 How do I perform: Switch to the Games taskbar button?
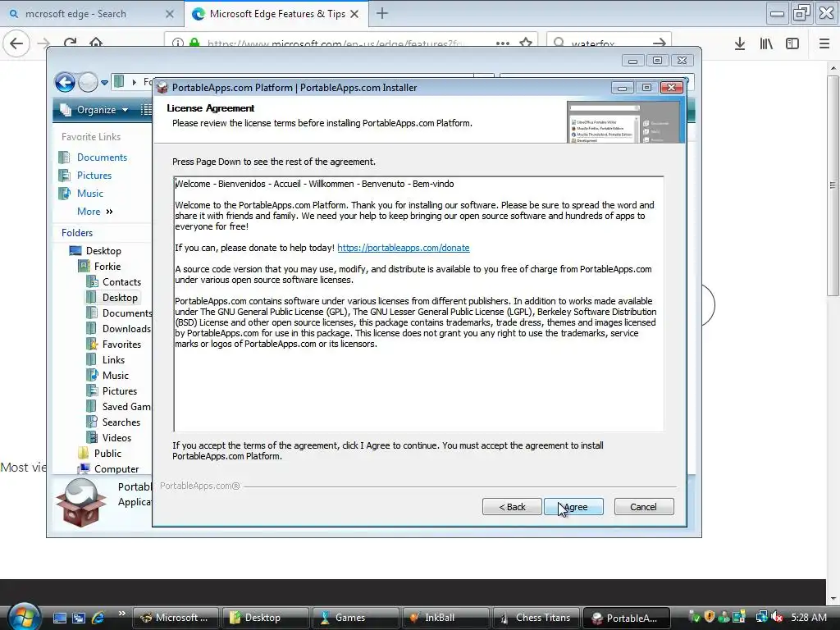click(x=355, y=618)
